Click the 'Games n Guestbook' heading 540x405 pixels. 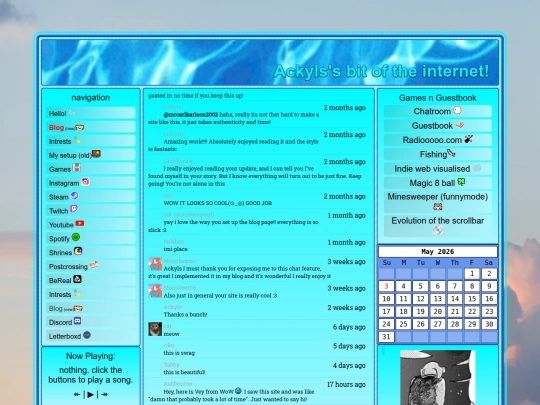(438, 98)
